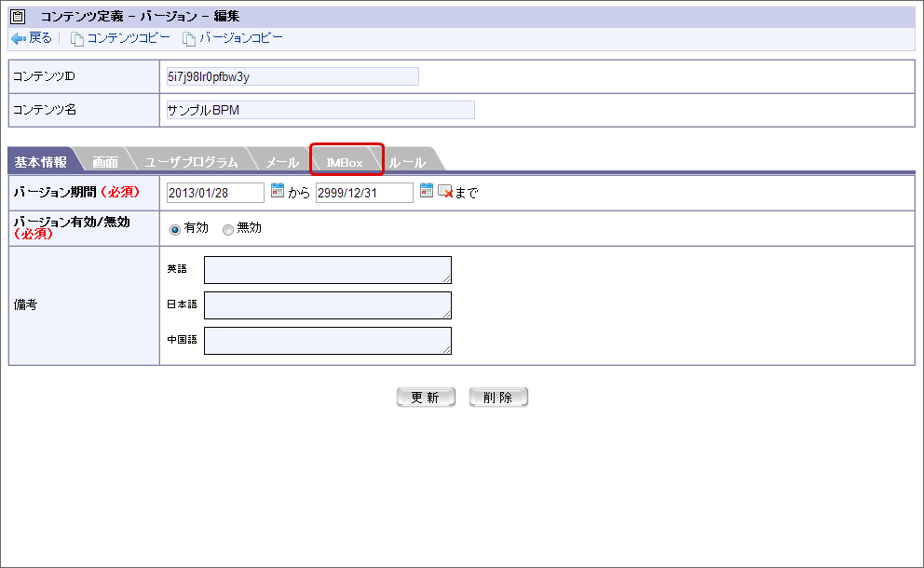This screenshot has height=568, width=924.
Task: Open the end date calendar picker
Action: (x=427, y=190)
